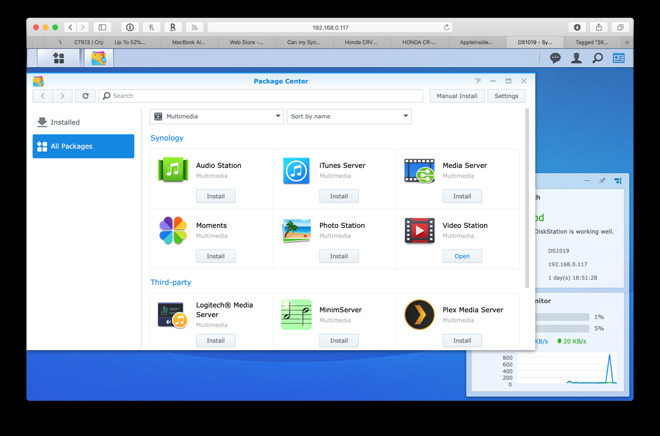Pin the system health widget
Image resolution: width=660 pixels, height=436 pixels.
click(602, 181)
